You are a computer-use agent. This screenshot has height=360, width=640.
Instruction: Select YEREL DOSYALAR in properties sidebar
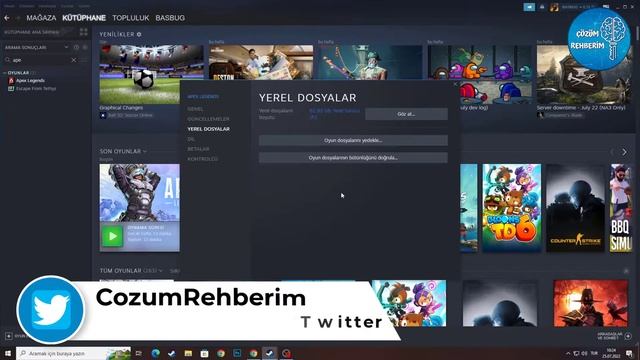point(208,129)
